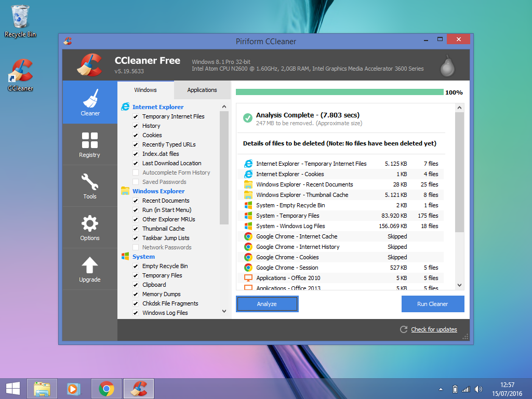Enable the Network Passwords option
532x399 pixels.
[137, 247]
